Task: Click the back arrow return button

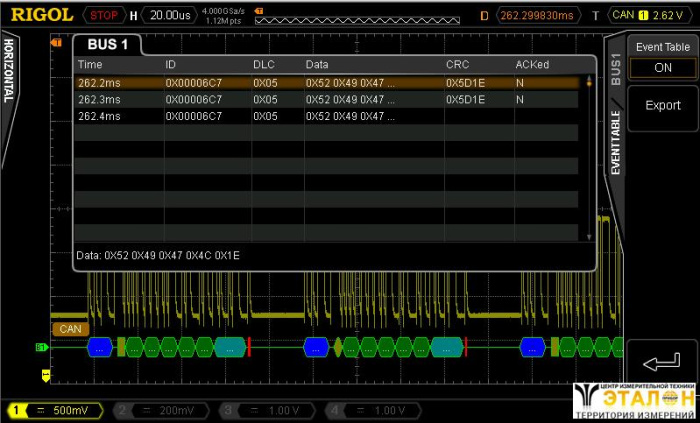Action: click(x=662, y=361)
